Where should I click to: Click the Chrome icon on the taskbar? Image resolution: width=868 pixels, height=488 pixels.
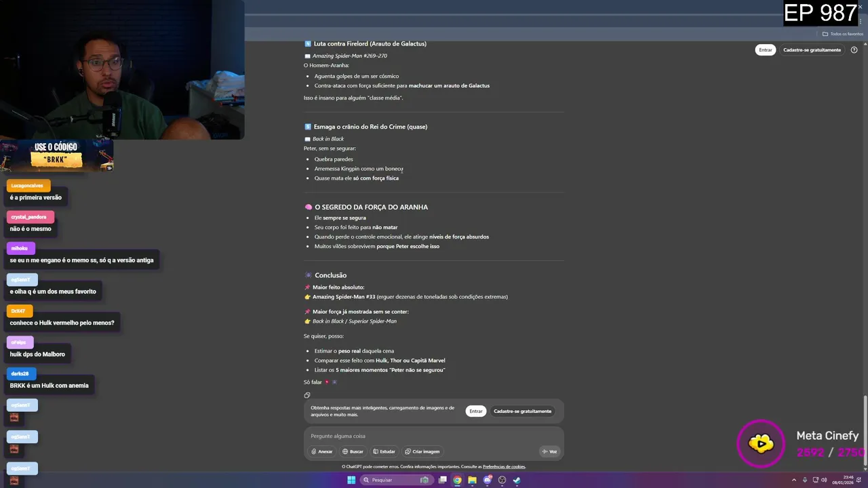[458, 480]
